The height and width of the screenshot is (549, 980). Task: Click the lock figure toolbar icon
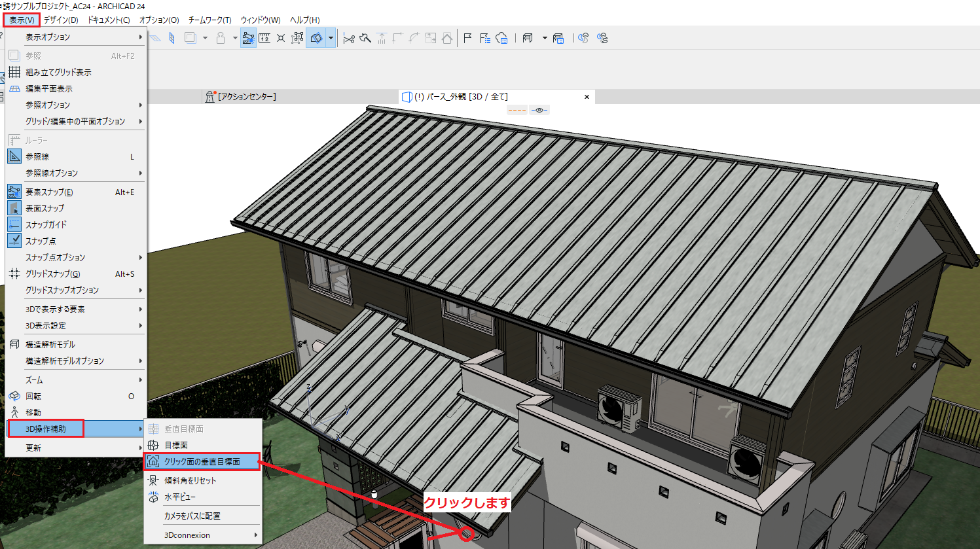click(221, 38)
